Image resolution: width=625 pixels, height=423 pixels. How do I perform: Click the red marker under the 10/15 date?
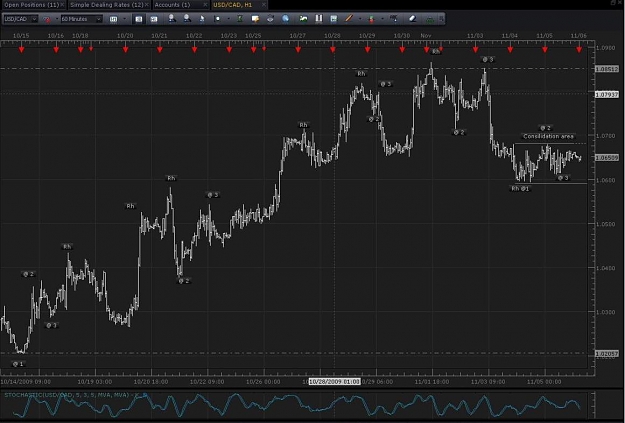(22, 50)
